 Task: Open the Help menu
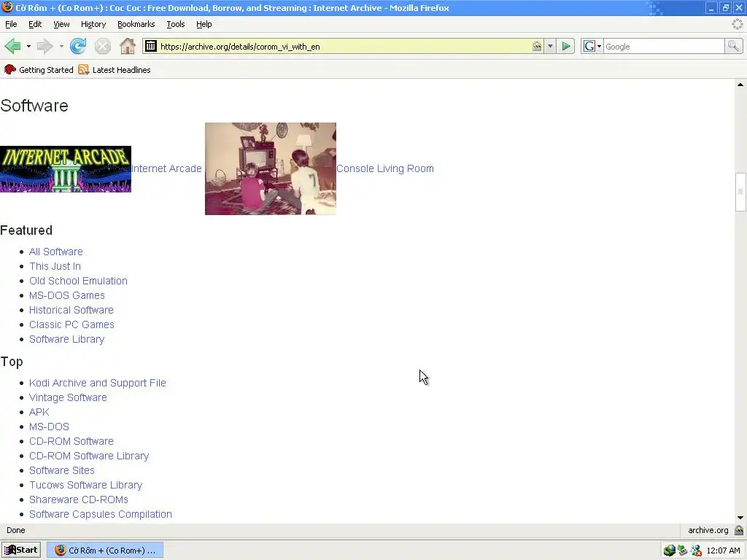tap(204, 24)
